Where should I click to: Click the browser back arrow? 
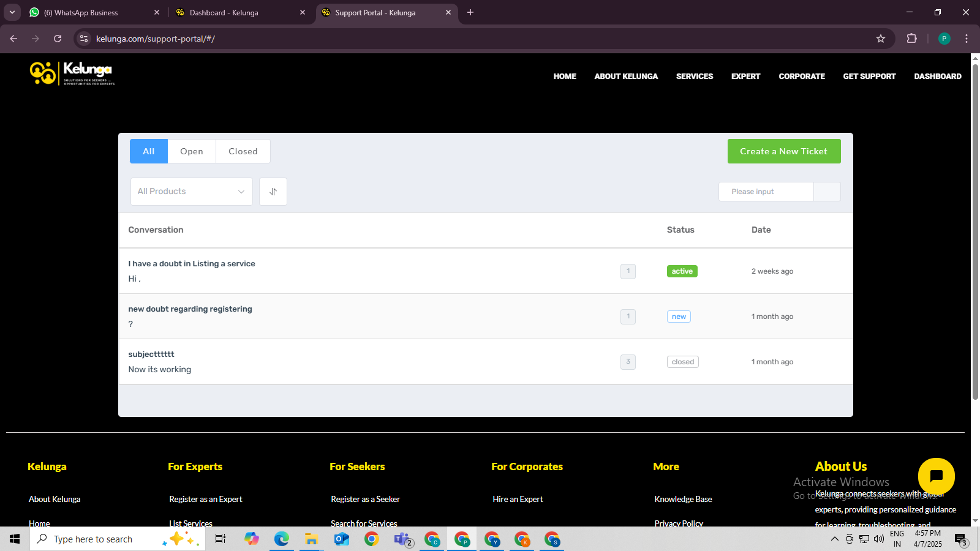point(13,39)
